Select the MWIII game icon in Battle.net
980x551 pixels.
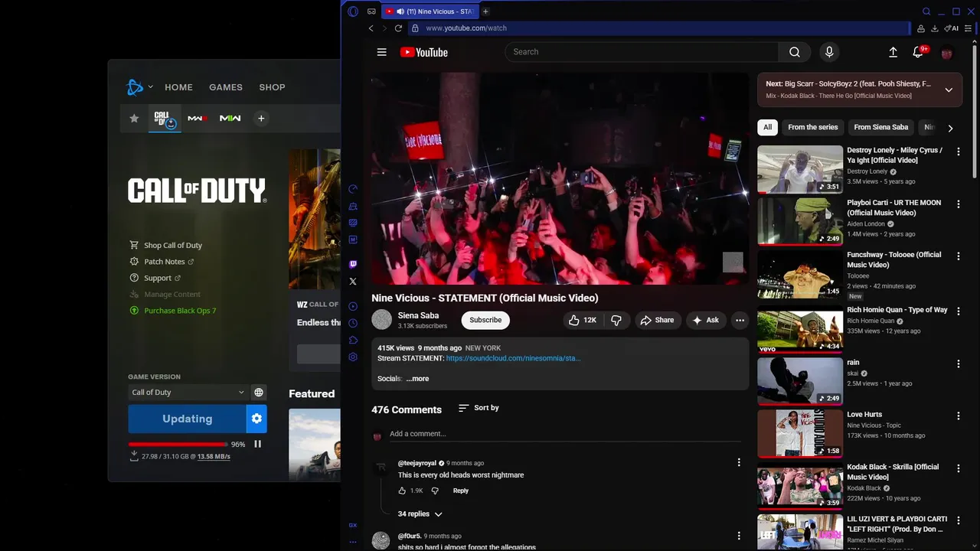198,119
